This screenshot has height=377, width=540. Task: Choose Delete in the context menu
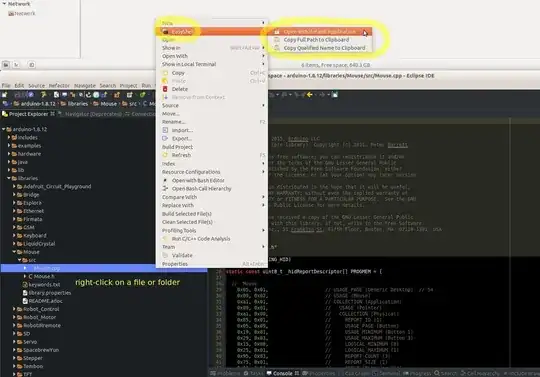(212, 89)
